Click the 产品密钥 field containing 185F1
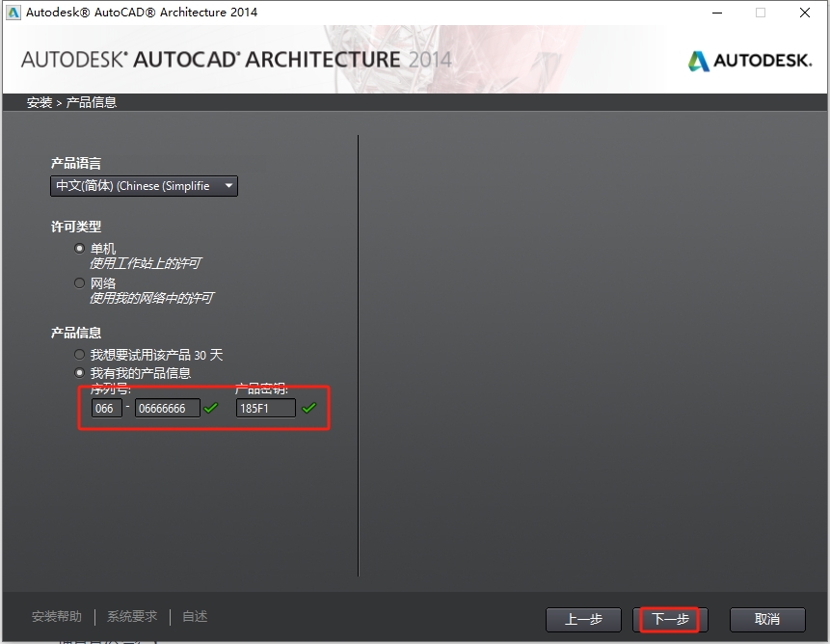The image size is (830, 644). (x=265, y=408)
